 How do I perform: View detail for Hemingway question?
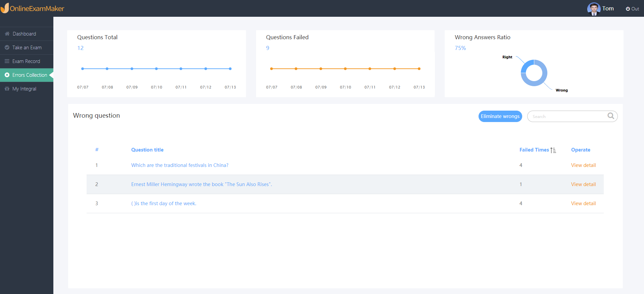point(583,184)
